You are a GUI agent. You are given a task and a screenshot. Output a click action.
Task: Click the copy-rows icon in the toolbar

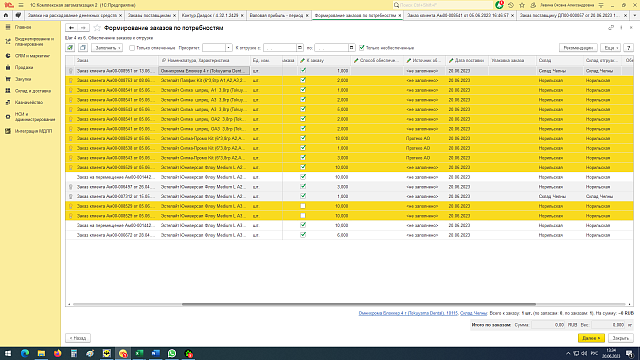tap(83, 48)
